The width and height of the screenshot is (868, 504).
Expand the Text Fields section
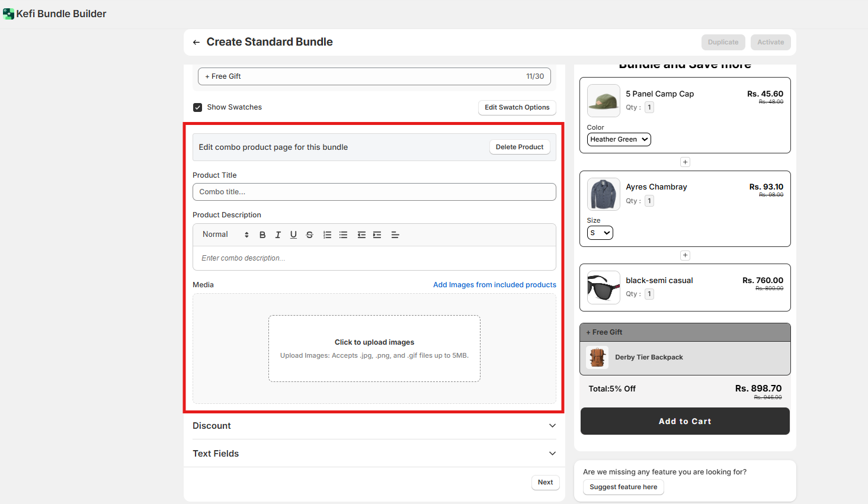[374, 454]
